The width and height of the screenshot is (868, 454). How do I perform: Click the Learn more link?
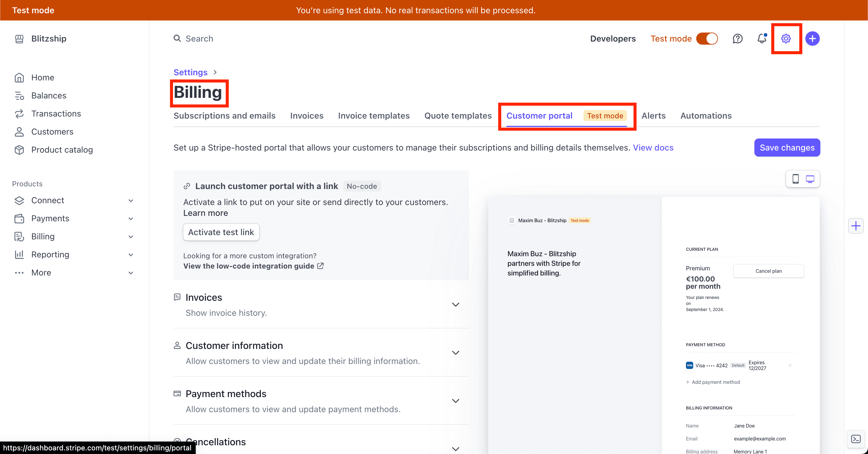206,213
